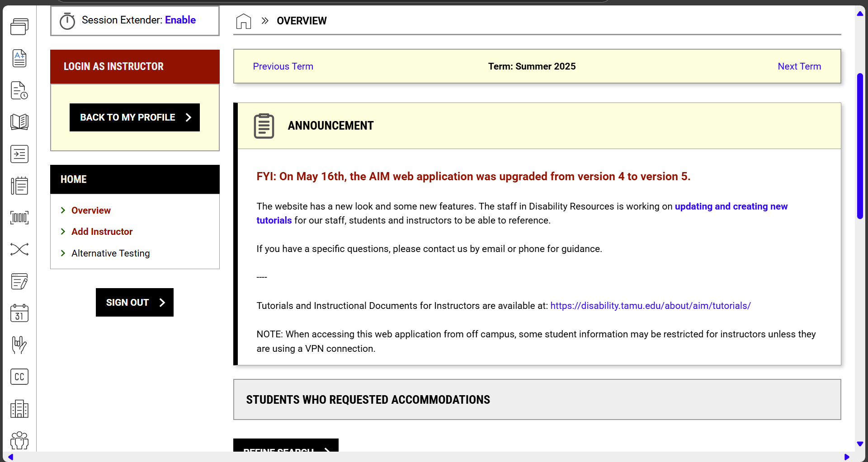
Task: Click the home breadcrumb icon
Action: [x=244, y=21]
